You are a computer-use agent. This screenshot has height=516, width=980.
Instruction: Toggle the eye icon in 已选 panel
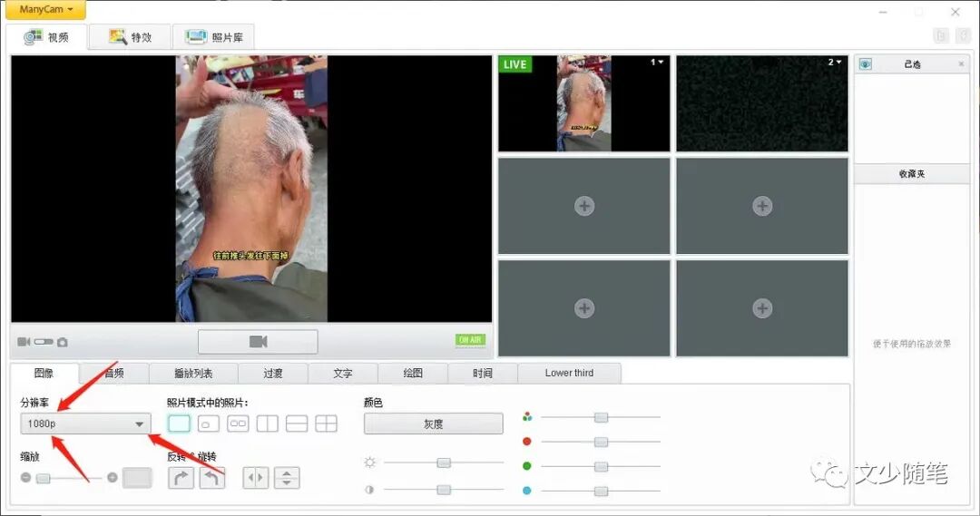click(x=866, y=64)
